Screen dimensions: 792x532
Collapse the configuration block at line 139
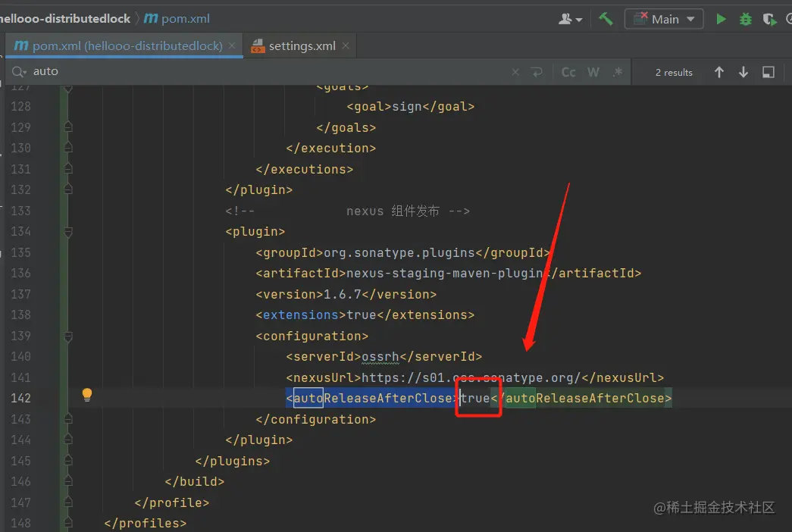pyautogui.click(x=68, y=336)
